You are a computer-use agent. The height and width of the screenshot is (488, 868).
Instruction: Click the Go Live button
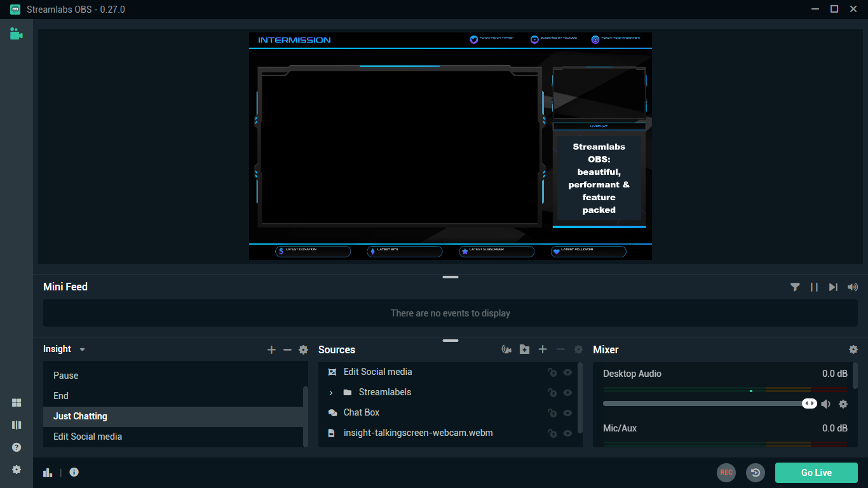817,473
